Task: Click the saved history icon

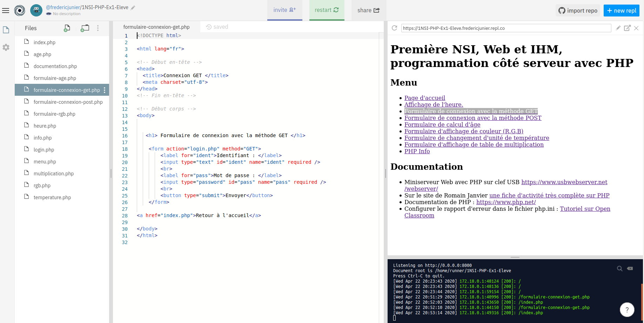Action: 209,27
